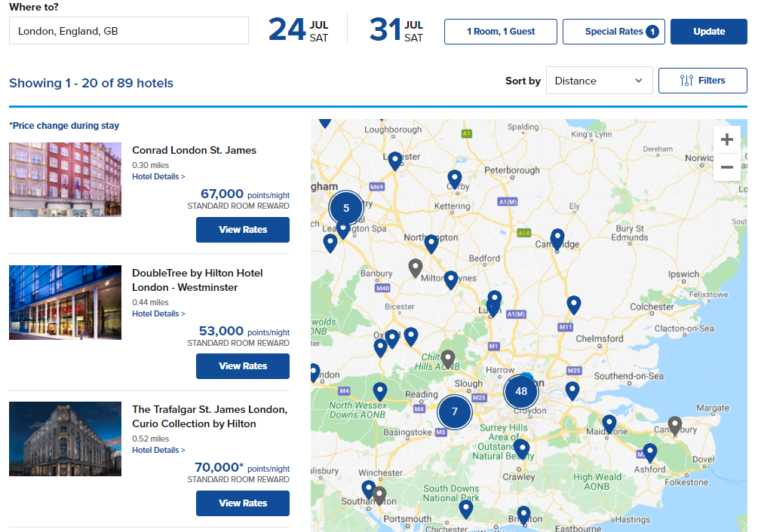Zoom out on the map with minus button
Screen dimensions: 758x532
(x=726, y=167)
